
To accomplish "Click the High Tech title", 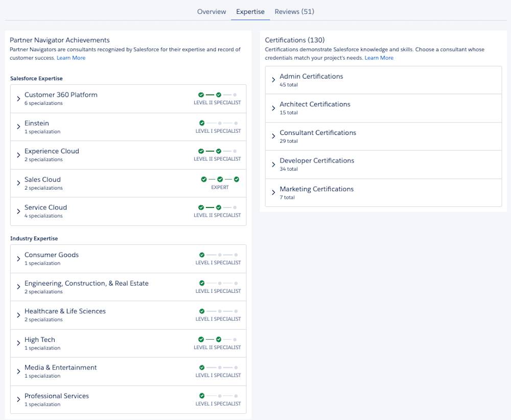I will [40, 340].
